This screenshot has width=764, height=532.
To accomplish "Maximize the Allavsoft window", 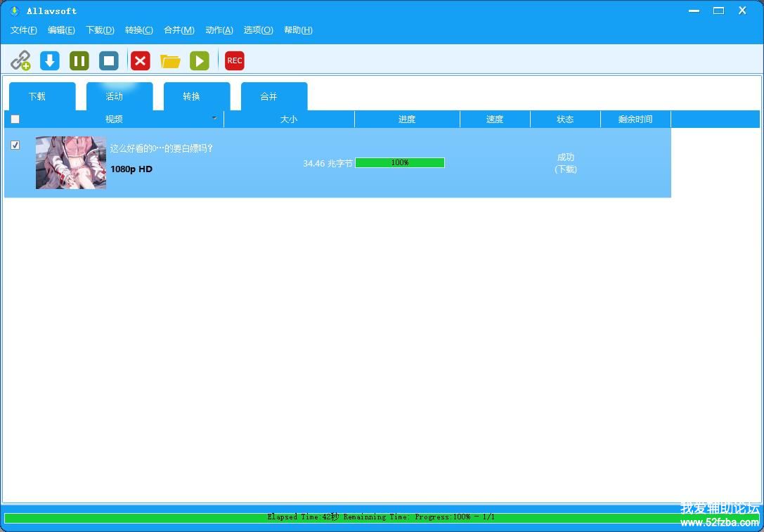I will click(x=719, y=11).
